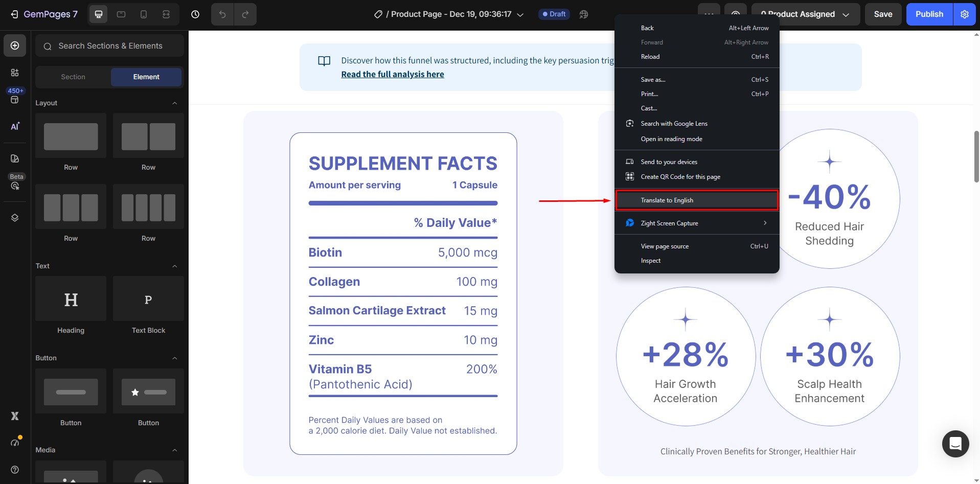Open publish settings gear icon
980x484 pixels.
click(x=965, y=14)
